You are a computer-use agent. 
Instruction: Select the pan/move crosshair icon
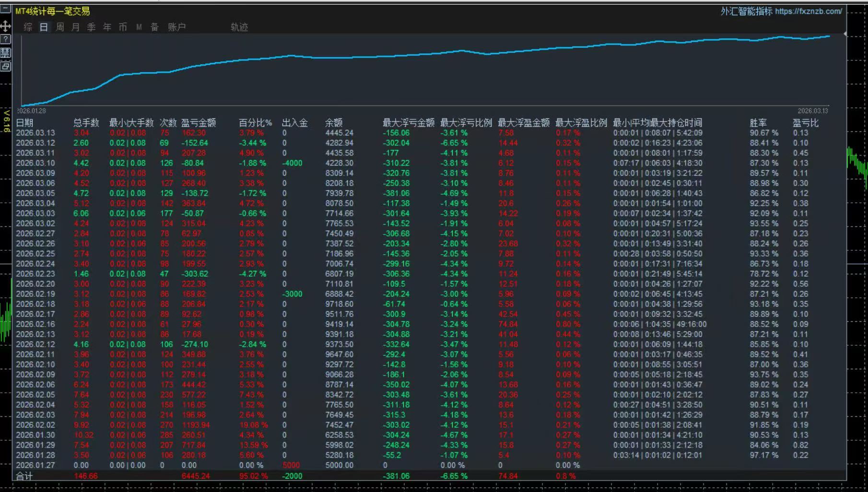click(x=5, y=27)
